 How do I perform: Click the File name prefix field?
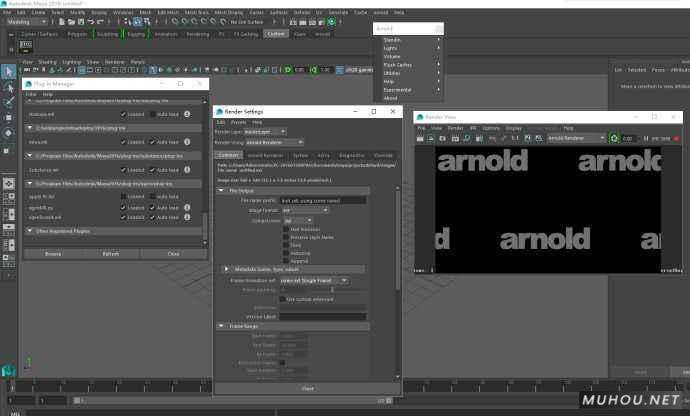click(323, 201)
